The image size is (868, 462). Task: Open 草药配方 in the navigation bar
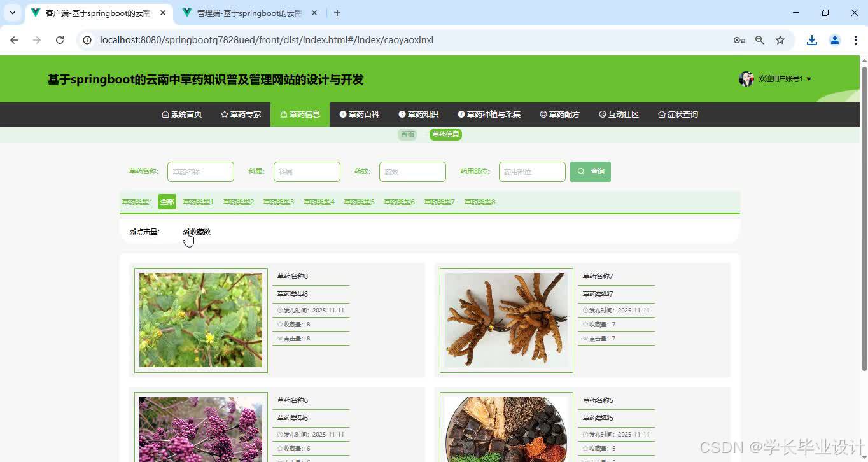[560, 115]
